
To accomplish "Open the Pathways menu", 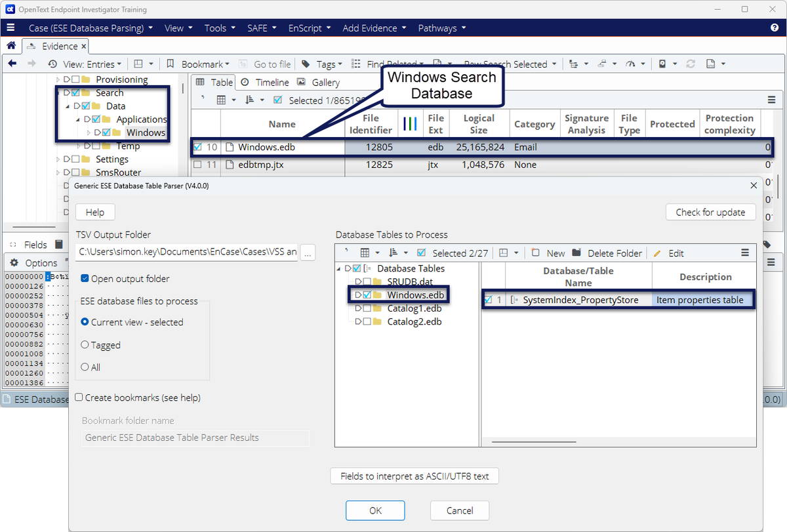I will pos(442,28).
